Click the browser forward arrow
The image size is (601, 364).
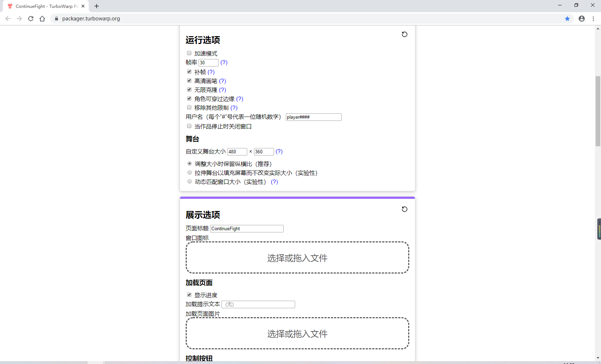pos(19,19)
